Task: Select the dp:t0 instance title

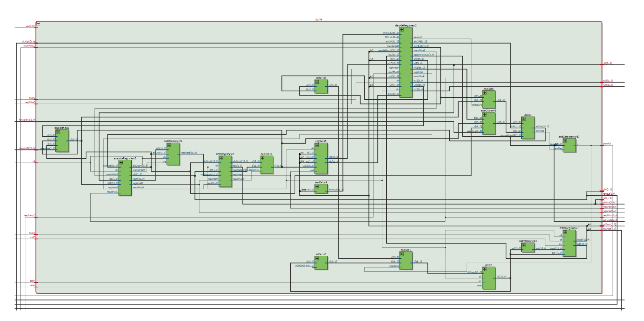Action: 318,19
